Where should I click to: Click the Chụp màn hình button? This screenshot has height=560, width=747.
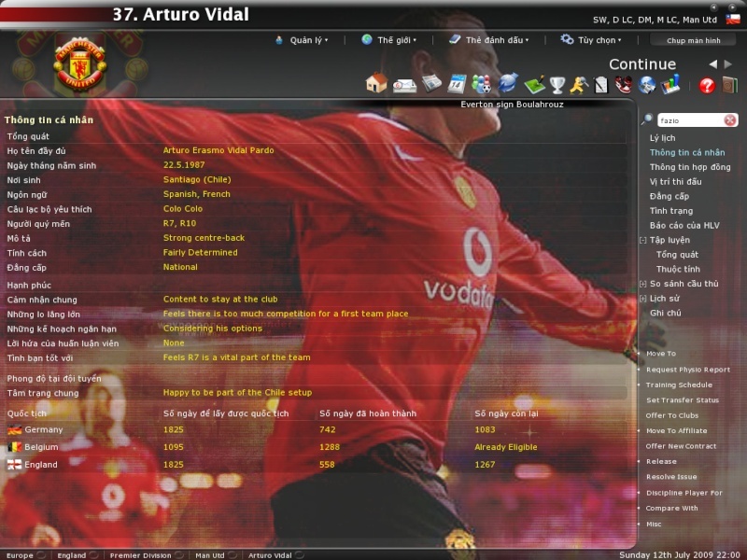[693, 40]
